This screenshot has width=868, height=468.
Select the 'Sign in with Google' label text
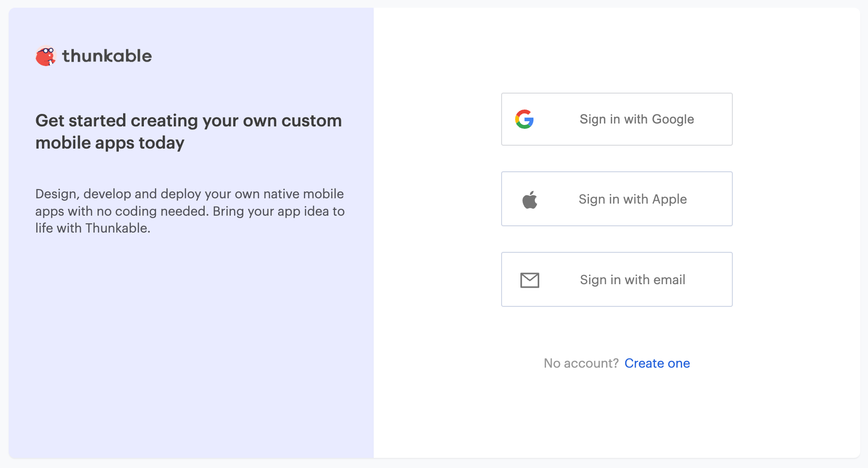click(636, 119)
